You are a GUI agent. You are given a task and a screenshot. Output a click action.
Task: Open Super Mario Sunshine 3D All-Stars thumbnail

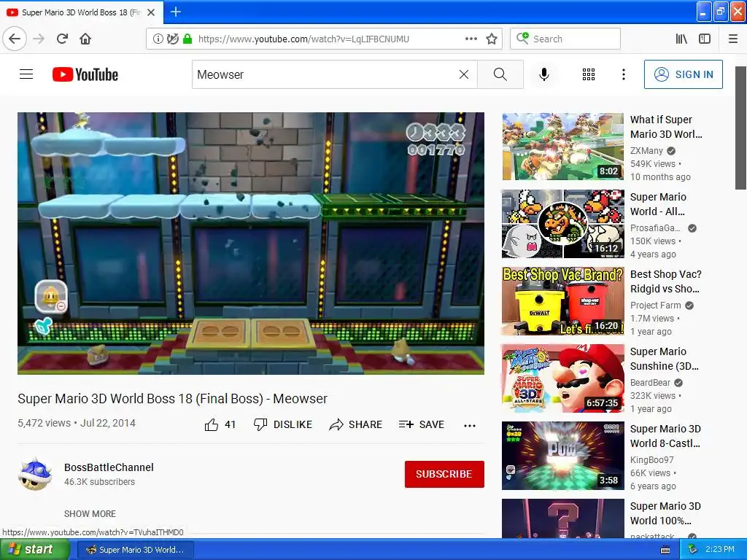click(x=562, y=378)
